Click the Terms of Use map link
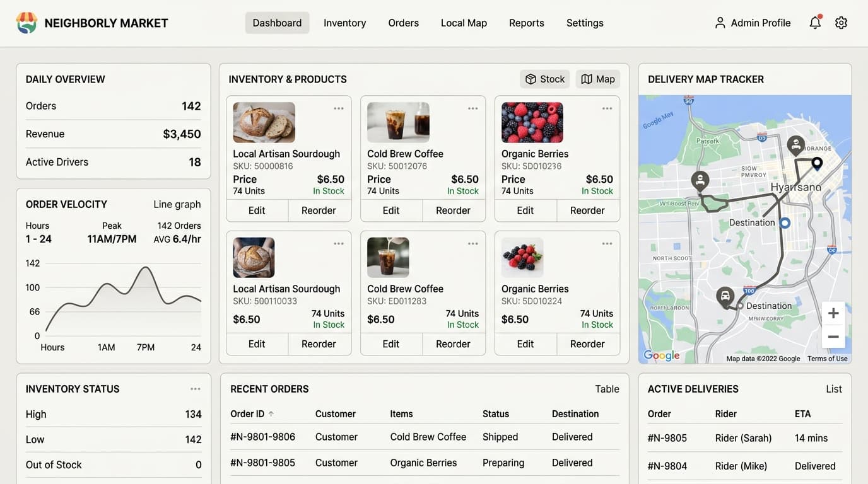The width and height of the screenshot is (868, 484). coord(827,359)
